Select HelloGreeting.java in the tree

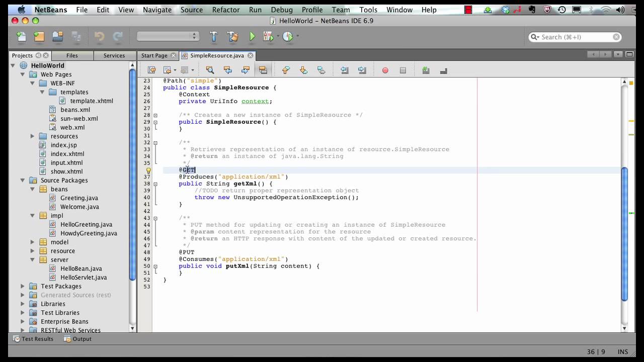pos(86,225)
